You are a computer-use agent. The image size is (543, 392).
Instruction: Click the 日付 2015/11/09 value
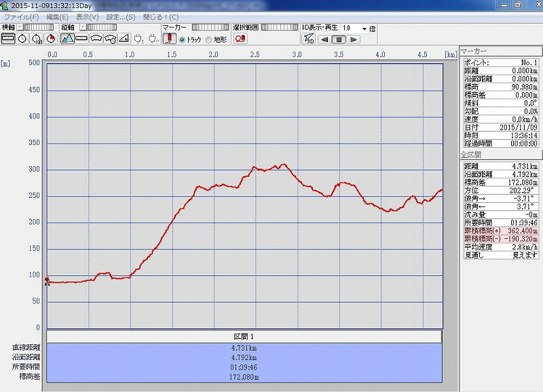(x=519, y=128)
